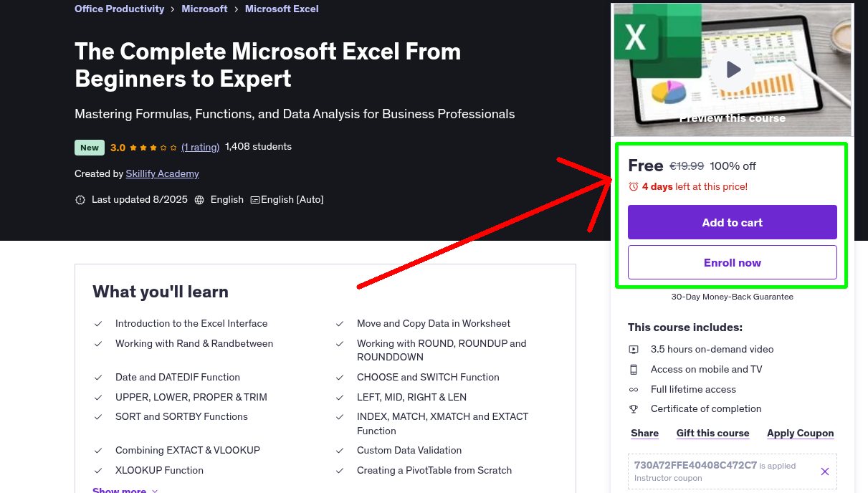Screen dimensions: 868x493
Task: Click Gift this course
Action: pyautogui.click(x=712, y=434)
